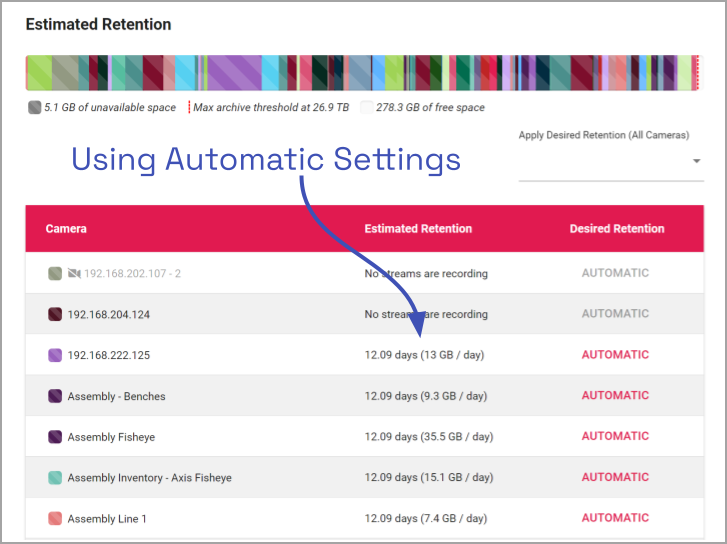
Task: Click the 192.168.204.124 camera color icon
Action: (x=55, y=315)
